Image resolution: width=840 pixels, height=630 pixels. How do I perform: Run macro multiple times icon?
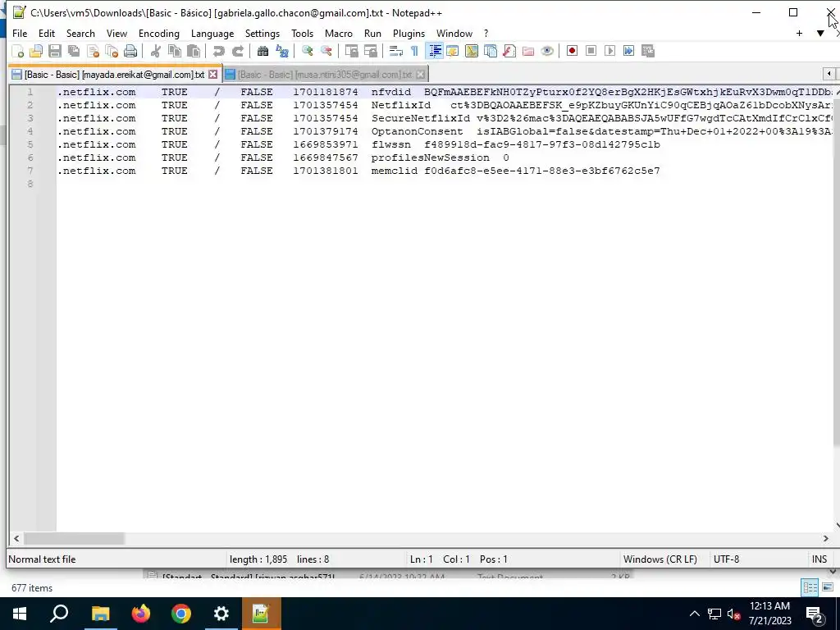(x=629, y=51)
